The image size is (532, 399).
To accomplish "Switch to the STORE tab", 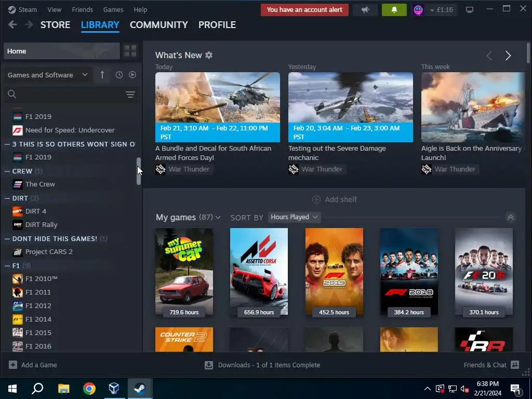I will coord(55,25).
